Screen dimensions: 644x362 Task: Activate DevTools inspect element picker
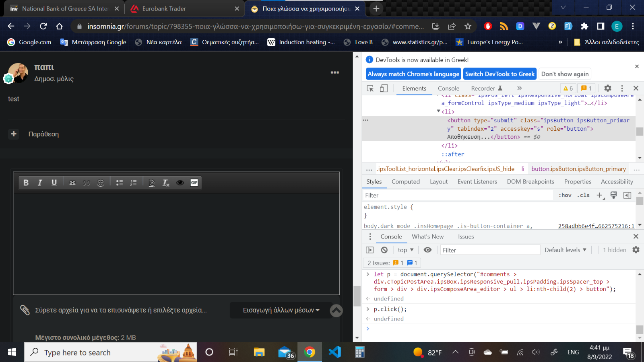pos(370,88)
